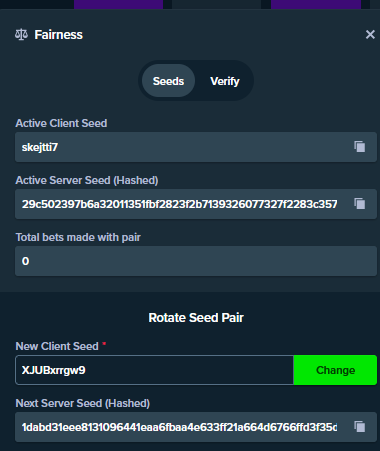Screen dimensions: 380x451
Task: Open the Verify tab
Action: pyautogui.click(x=225, y=81)
